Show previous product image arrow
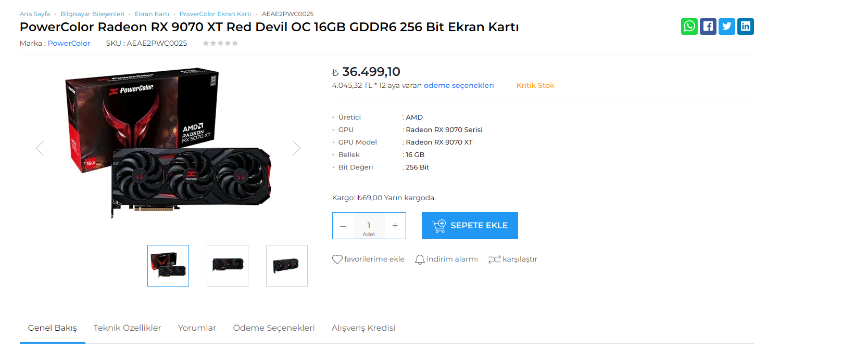The height and width of the screenshot is (351, 868). (40, 148)
